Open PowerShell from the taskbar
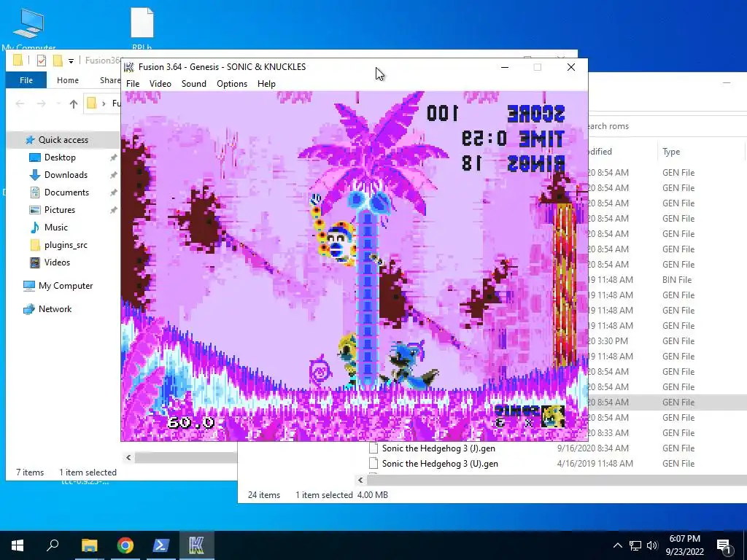 [161, 545]
